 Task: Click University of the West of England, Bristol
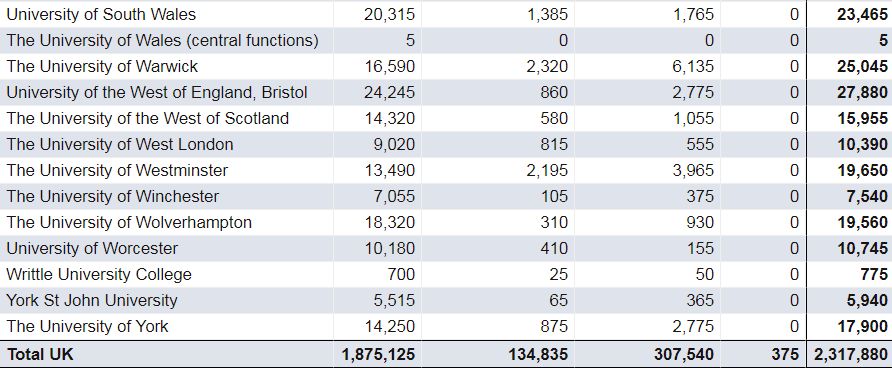pos(157,92)
